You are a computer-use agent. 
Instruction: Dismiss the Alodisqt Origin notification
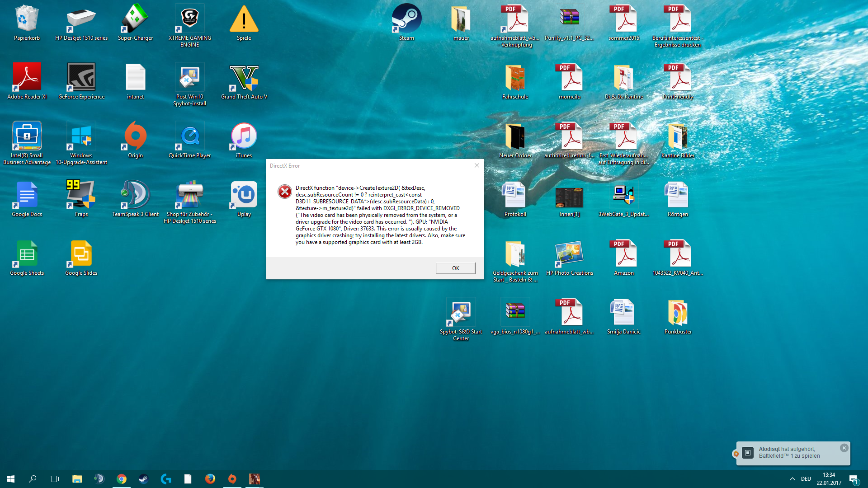click(x=844, y=448)
